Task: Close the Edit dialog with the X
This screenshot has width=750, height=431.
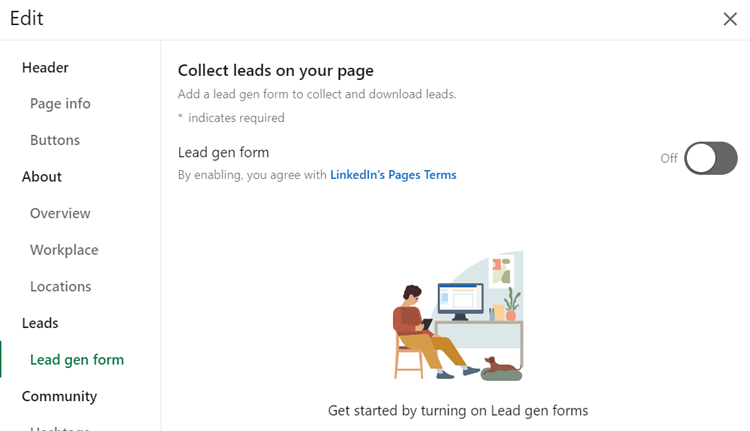Action: pyautogui.click(x=730, y=19)
